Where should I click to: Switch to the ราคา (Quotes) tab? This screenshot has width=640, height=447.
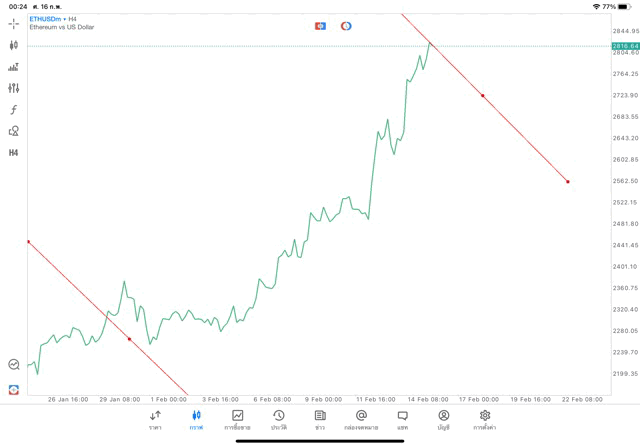click(x=155, y=419)
